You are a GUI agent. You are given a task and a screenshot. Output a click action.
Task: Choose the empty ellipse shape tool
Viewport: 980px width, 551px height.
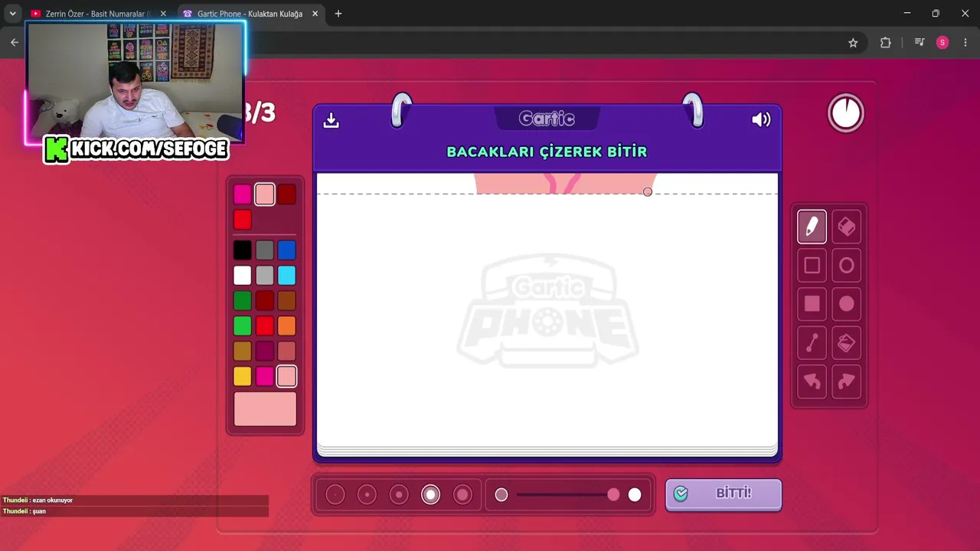(846, 266)
